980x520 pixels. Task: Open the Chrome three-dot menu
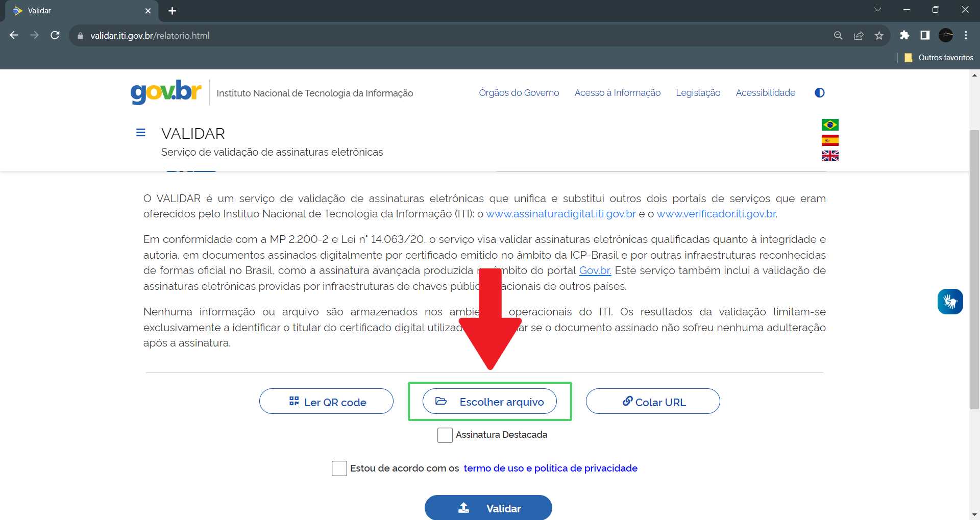pyautogui.click(x=966, y=35)
